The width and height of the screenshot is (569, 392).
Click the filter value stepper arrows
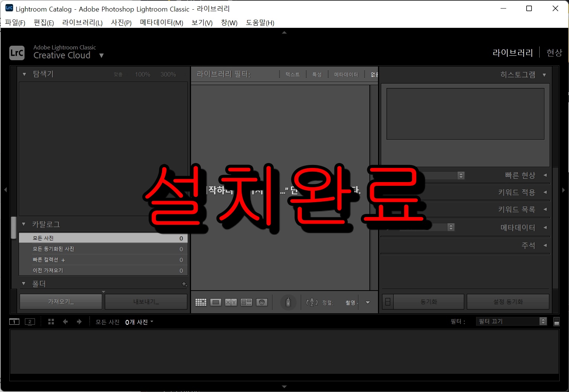coord(543,321)
